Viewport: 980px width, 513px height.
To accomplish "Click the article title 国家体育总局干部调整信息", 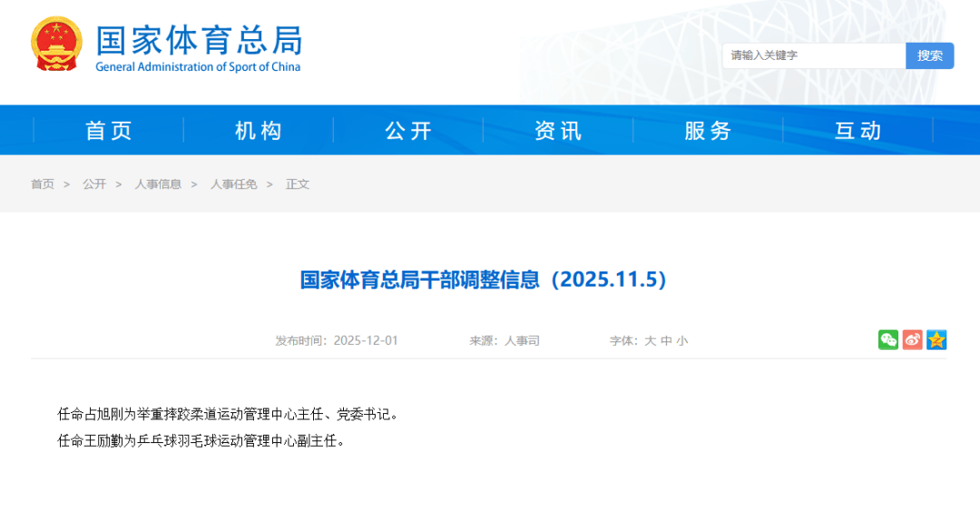I will 484,279.
